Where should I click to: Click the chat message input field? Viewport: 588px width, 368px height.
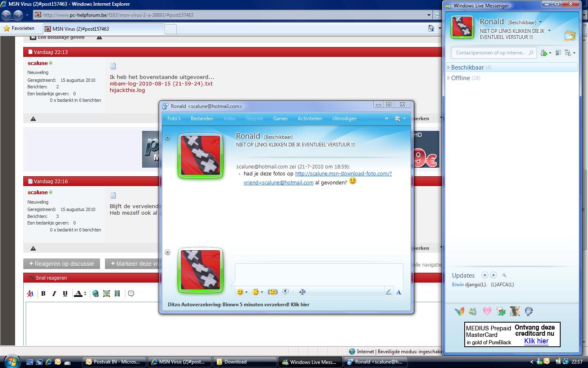pyautogui.click(x=319, y=274)
